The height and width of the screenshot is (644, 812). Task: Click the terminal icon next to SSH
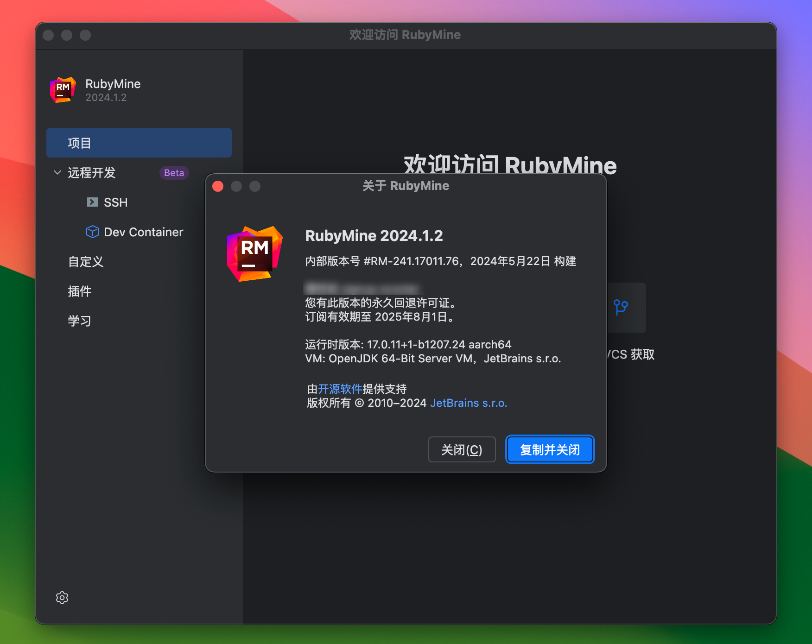pos(93,202)
